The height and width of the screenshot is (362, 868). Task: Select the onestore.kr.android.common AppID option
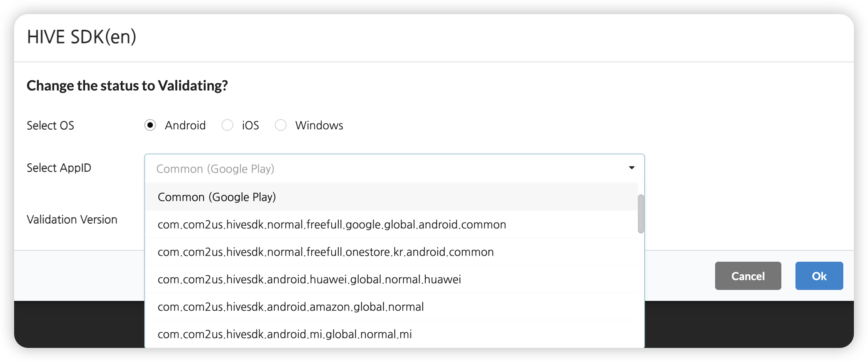(x=325, y=252)
